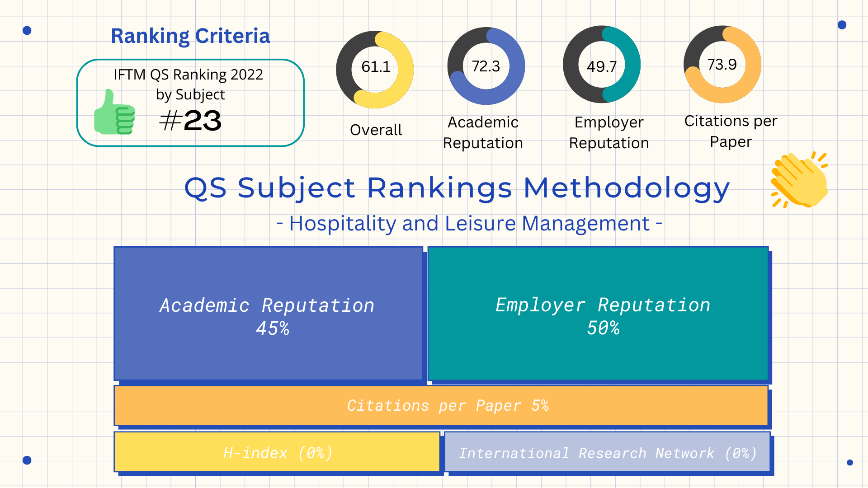Click the Hospitality and Leisure Management subtitle
The image size is (868, 488).
click(469, 223)
